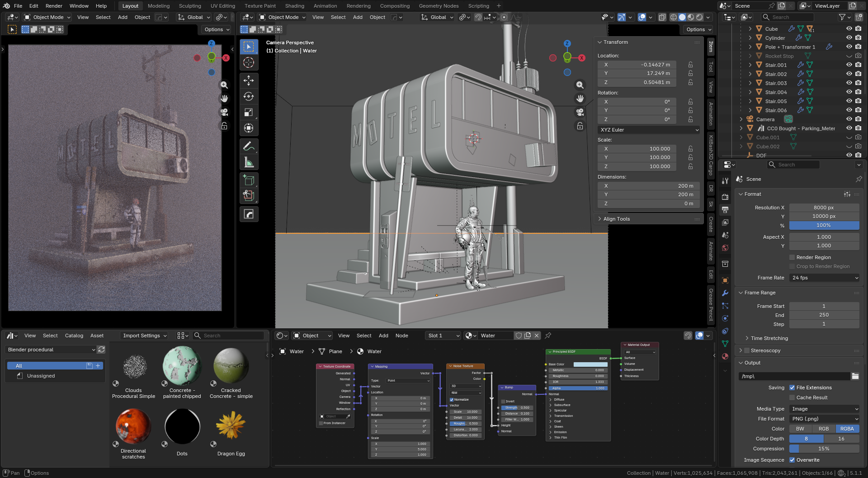
Task: Select the Measure tool in the viewport toolbar
Action: pyautogui.click(x=249, y=162)
